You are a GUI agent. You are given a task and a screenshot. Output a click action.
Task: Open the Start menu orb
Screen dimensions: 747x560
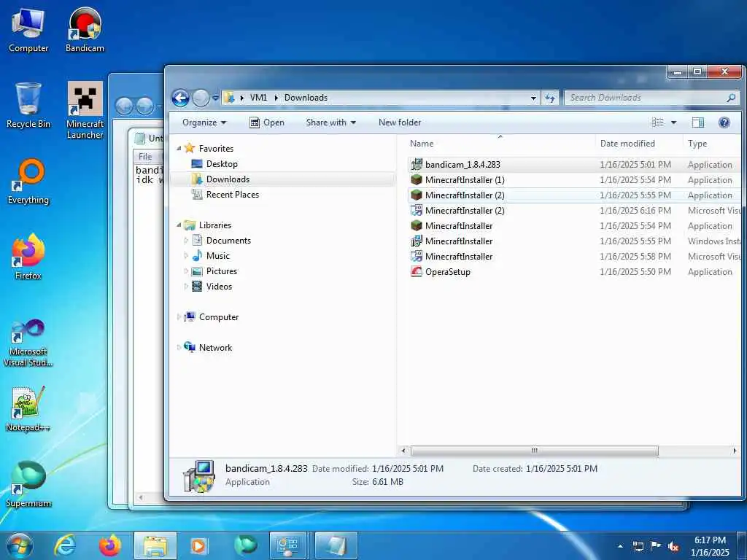19,545
